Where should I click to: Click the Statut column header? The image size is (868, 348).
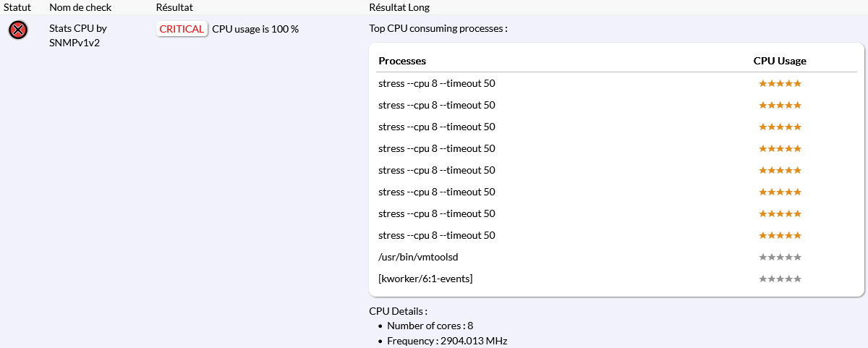17,7
